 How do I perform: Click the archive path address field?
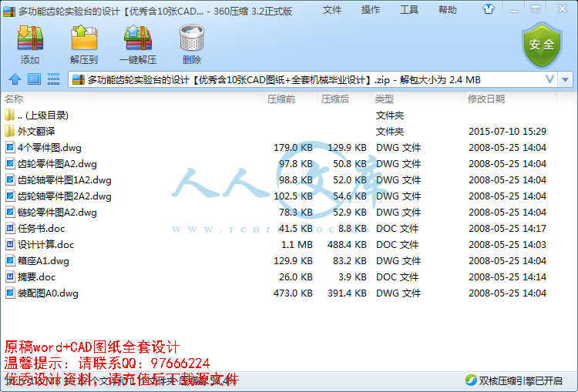tap(314, 79)
